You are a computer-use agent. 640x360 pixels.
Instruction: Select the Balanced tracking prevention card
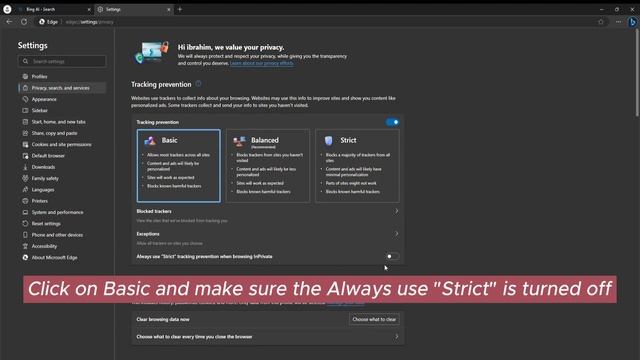268,166
